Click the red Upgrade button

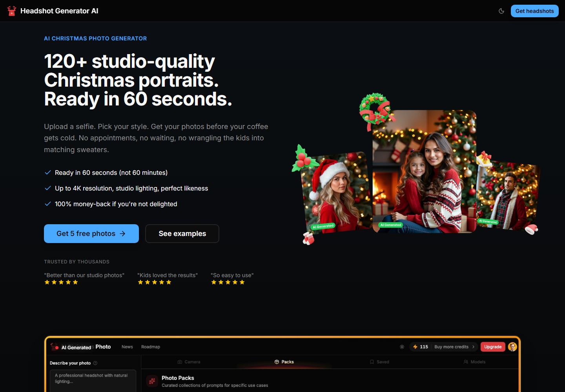(493, 347)
